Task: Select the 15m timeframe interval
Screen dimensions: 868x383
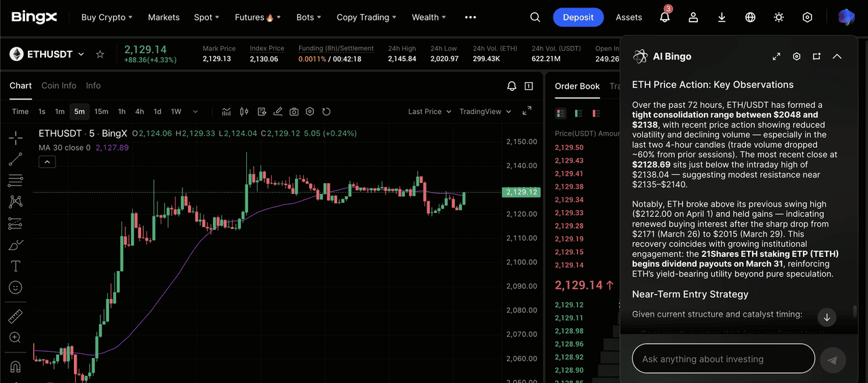Action: 101,112
